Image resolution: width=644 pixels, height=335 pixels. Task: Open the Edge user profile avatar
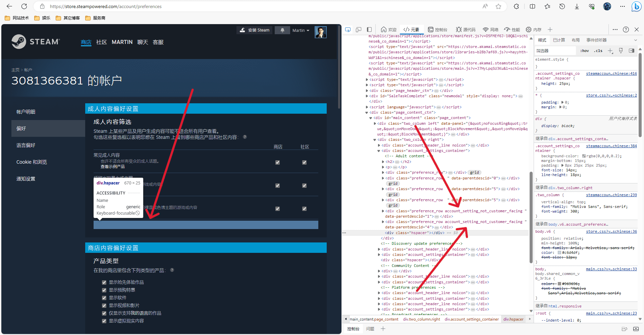(607, 6)
